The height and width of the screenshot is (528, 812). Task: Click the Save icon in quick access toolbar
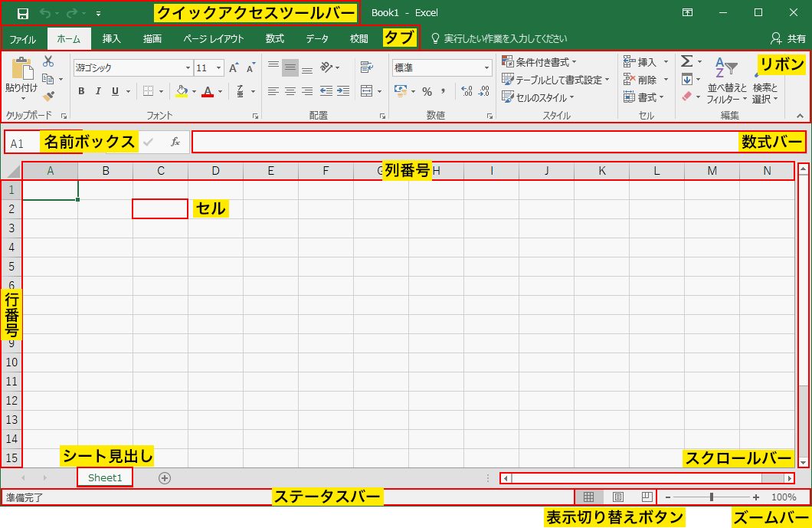[23, 13]
